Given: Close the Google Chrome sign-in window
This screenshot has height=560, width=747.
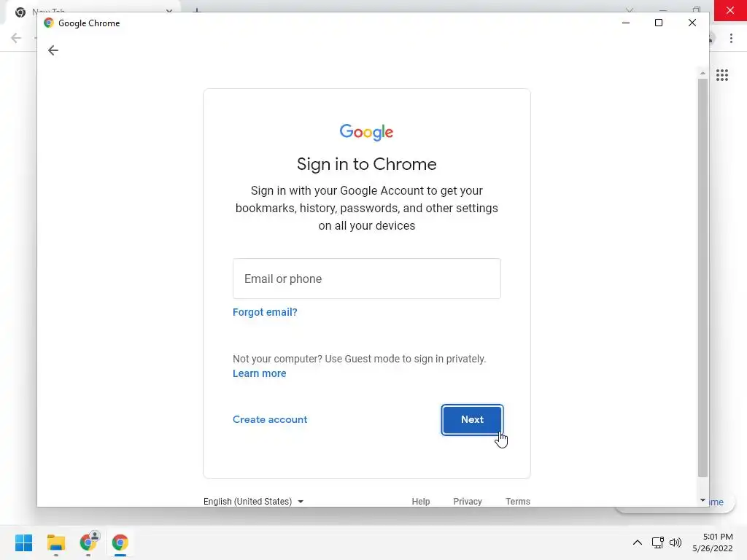Looking at the screenshot, I should coord(692,23).
